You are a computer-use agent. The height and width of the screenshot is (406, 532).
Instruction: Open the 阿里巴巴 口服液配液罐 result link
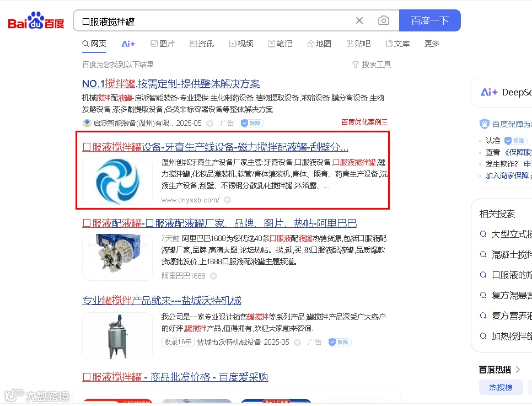click(x=219, y=223)
